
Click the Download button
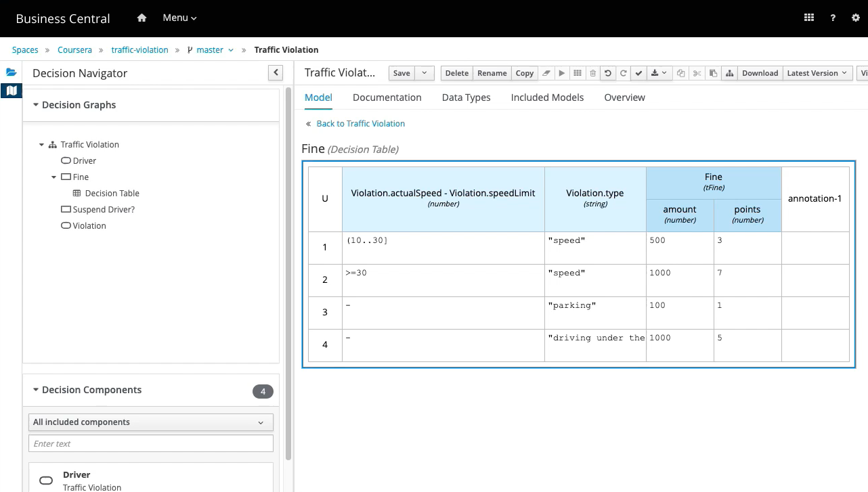tap(760, 73)
